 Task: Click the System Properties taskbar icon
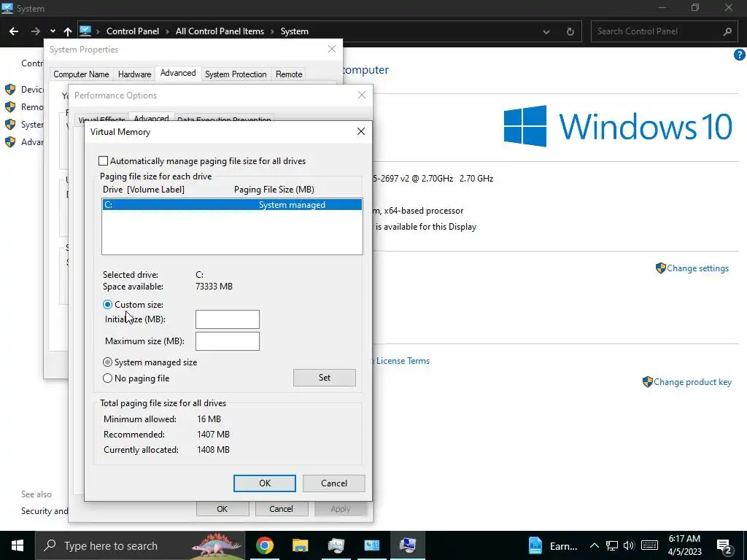[x=408, y=545]
